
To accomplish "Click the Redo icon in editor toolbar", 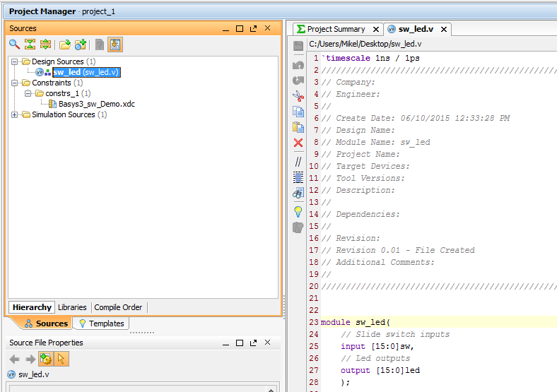I will pyautogui.click(x=298, y=81).
